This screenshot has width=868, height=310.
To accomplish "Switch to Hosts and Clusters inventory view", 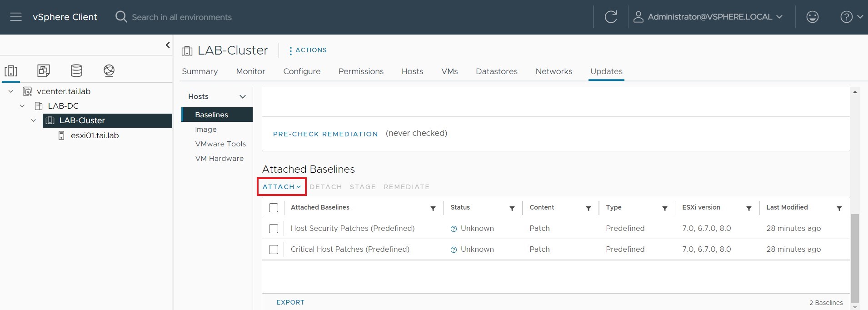I will [x=11, y=71].
